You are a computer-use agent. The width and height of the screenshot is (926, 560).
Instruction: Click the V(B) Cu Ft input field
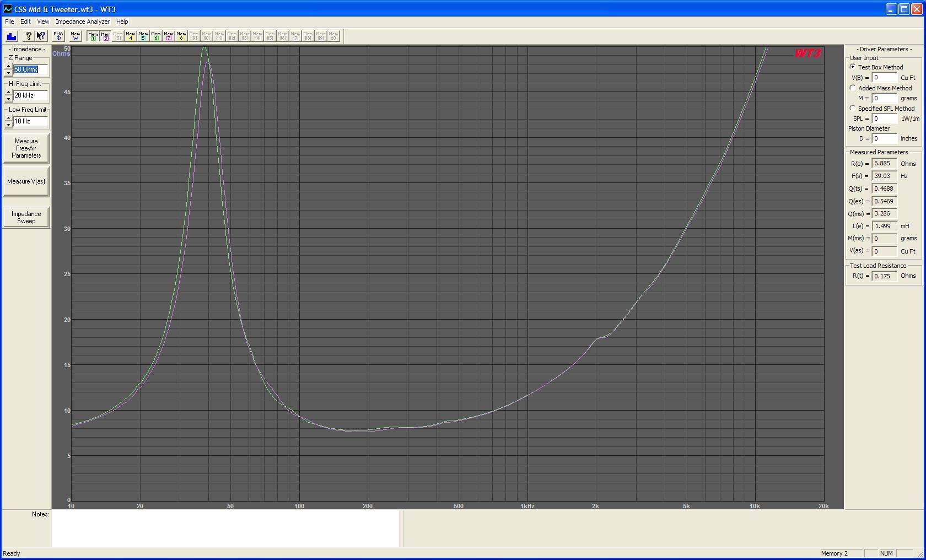coord(884,78)
